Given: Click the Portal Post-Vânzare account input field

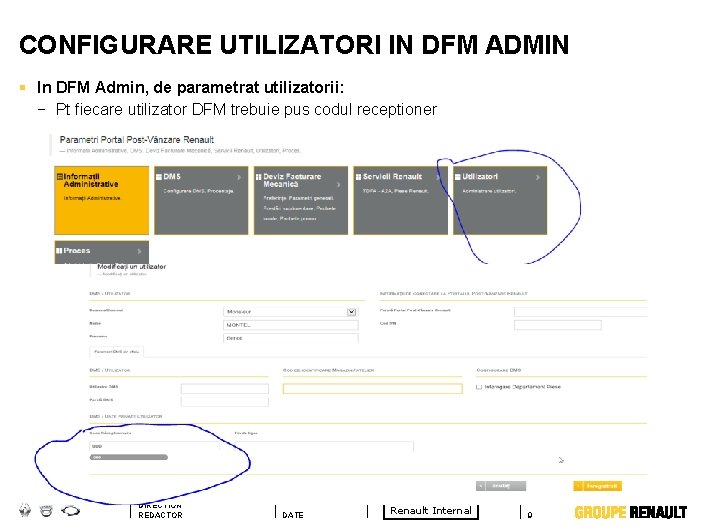Looking at the screenshot, I should click(x=580, y=312).
